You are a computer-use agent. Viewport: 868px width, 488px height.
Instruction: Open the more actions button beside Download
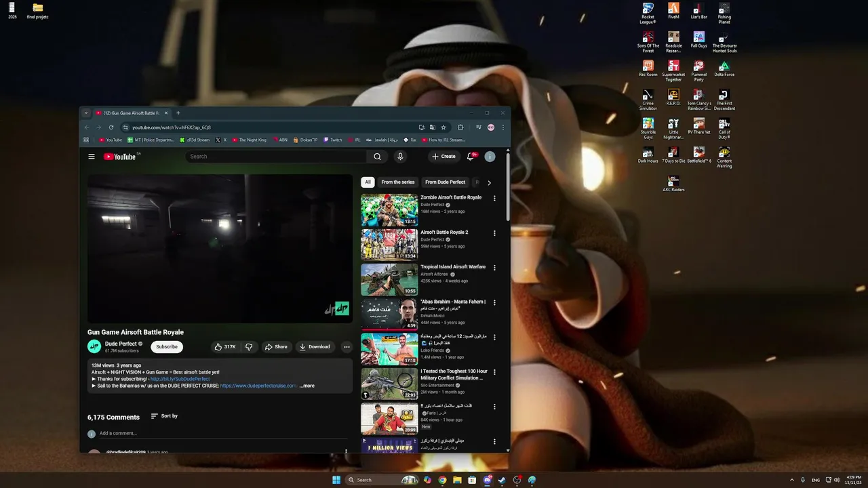347,346
